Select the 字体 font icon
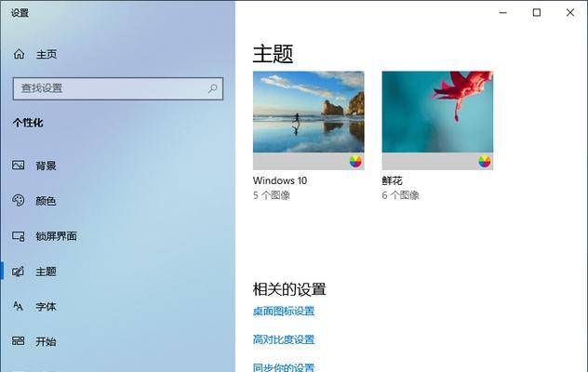 18,306
